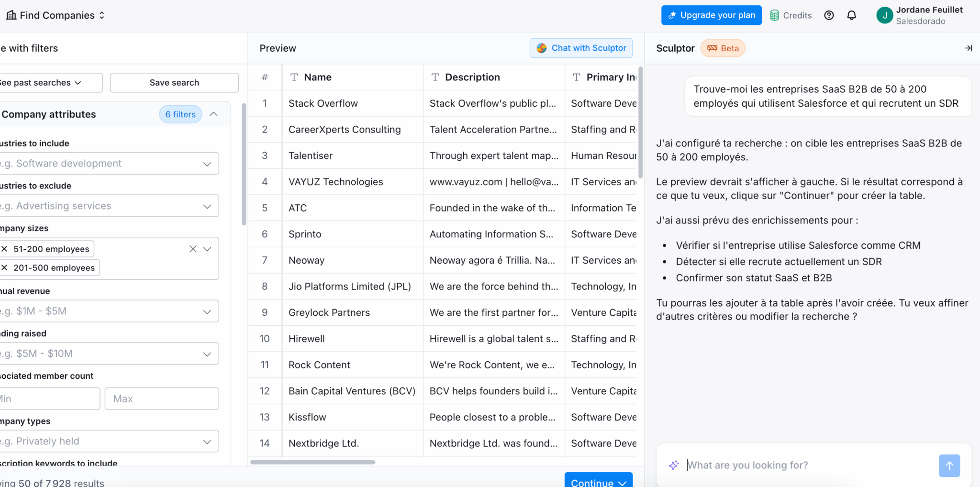
Task: Click the 6 filters badge
Action: pyautogui.click(x=180, y=114)
